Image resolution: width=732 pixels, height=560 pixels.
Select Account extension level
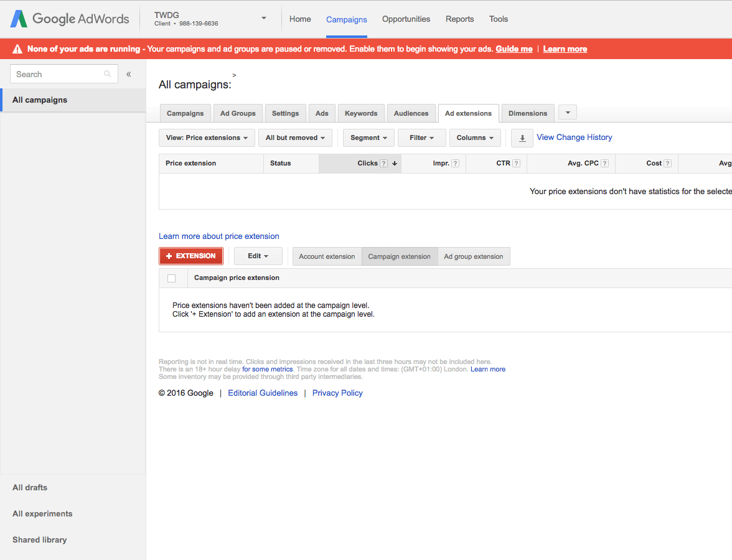coord(327,256)
